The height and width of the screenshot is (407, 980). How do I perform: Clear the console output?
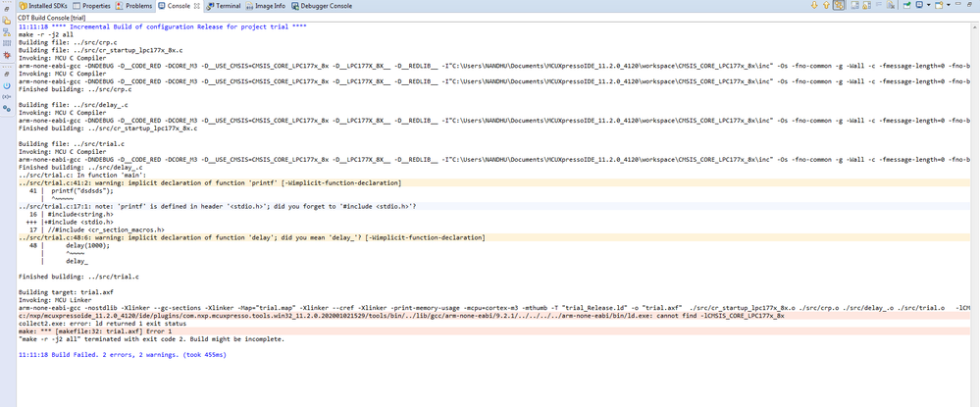click(891, 5)
